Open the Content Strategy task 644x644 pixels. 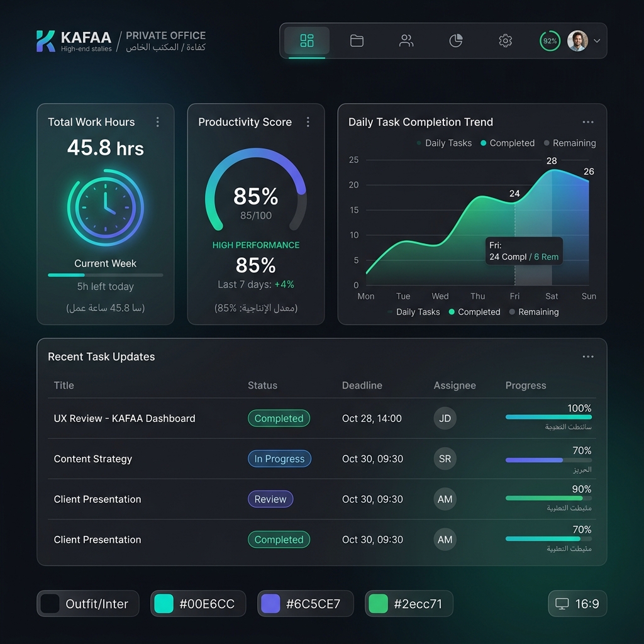93,458
